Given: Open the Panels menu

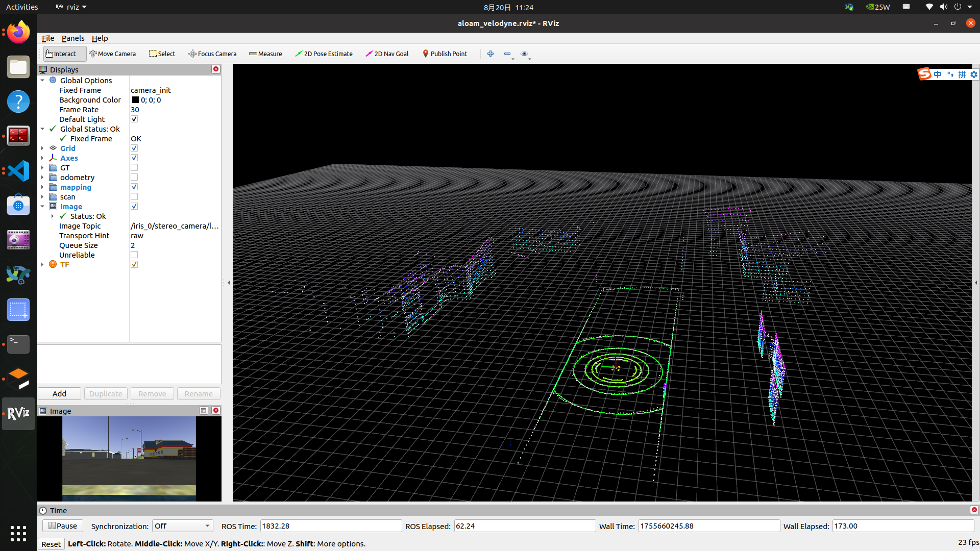Looking at the screenshot, I should (73, 38).
